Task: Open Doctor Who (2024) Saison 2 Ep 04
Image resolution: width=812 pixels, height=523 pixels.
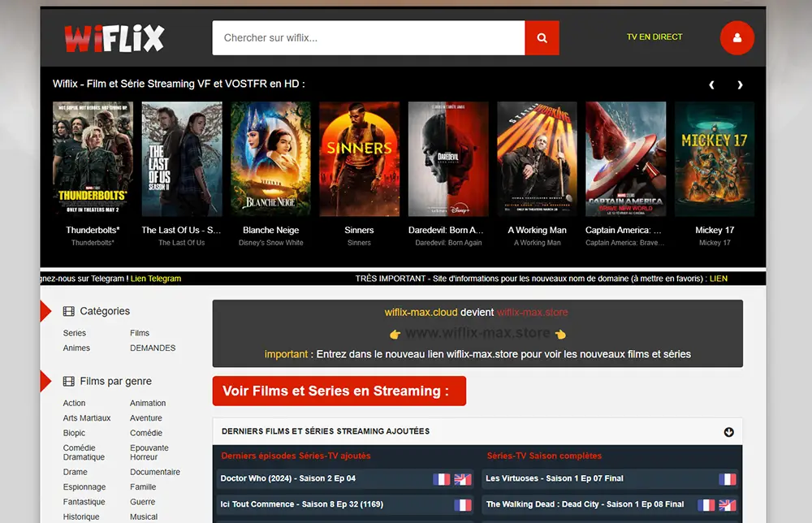Action: 288,478
